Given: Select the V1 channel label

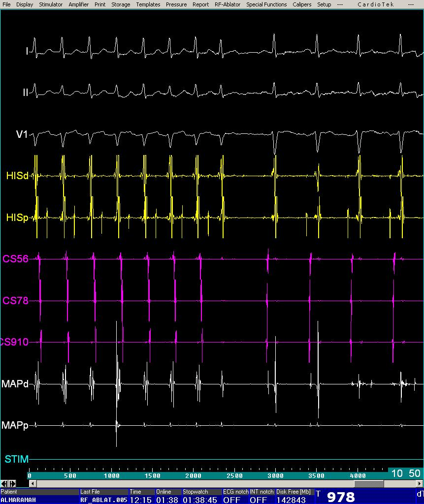Looking at the screenshot, I should 22,134.
